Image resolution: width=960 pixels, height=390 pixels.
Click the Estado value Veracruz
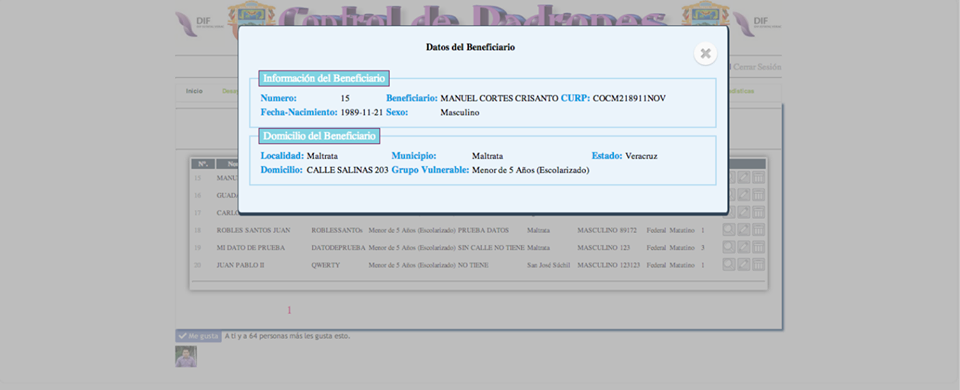641,156
